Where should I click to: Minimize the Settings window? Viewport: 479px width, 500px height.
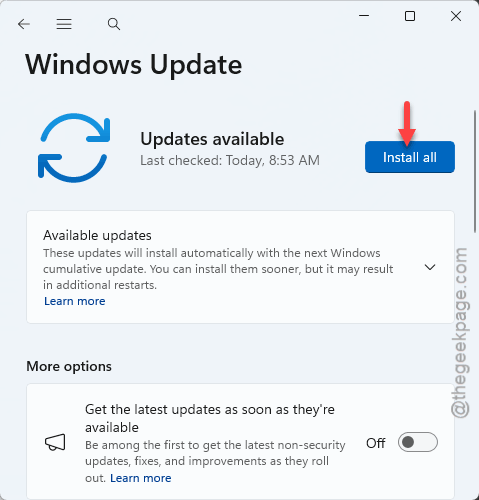[364, 16]
